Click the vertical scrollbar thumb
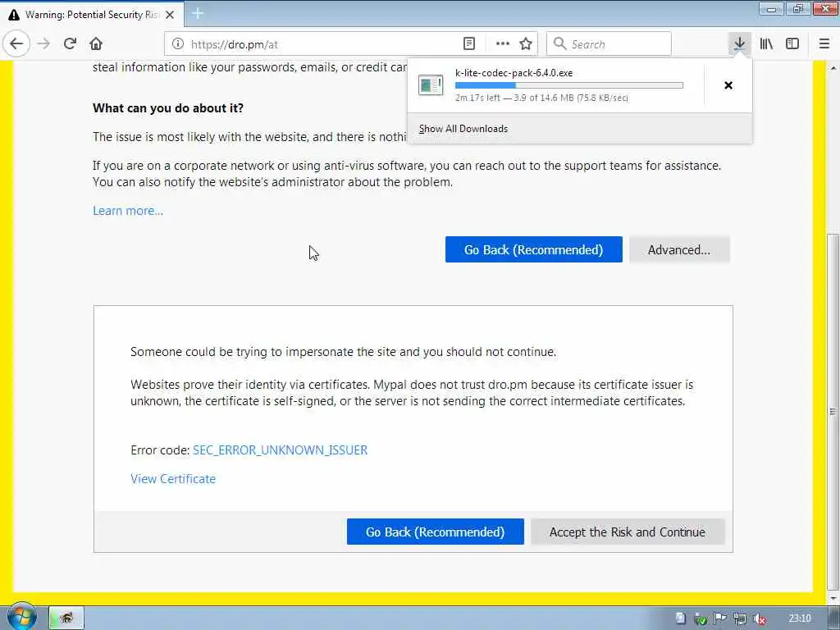The height and width of the screenshot is (630, 840). tap(833, 412)
